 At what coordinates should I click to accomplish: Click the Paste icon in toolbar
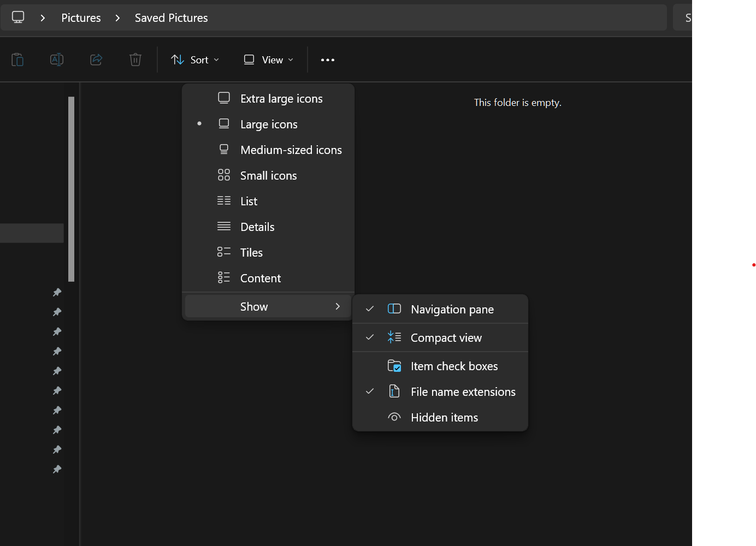click(17, 60)
